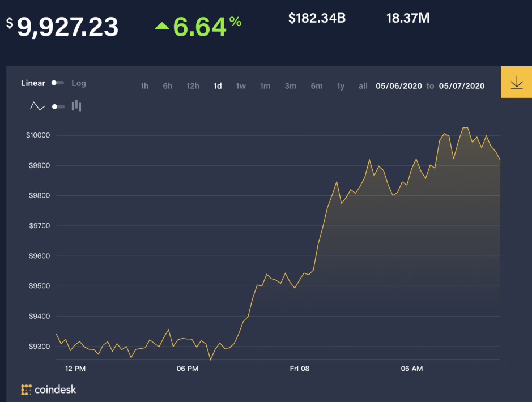Click the green up-arrow price change indicator
The width and height of the screenshot is (532, 402).
[162, 25]
